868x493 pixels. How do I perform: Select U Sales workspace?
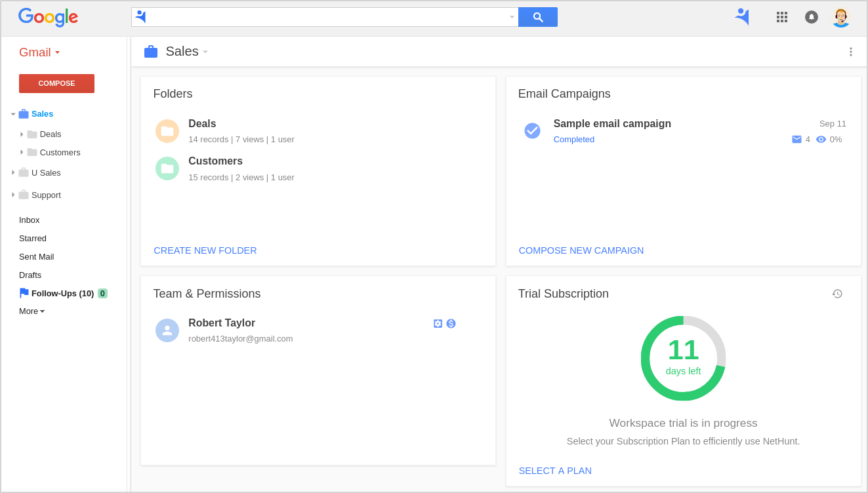click(x=46, y=173)
